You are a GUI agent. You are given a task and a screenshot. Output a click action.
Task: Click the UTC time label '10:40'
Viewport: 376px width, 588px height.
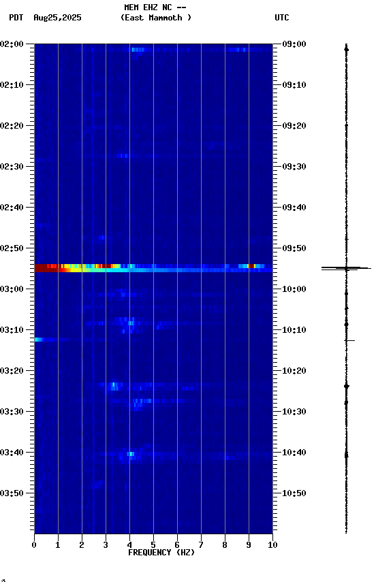(294, 453)
